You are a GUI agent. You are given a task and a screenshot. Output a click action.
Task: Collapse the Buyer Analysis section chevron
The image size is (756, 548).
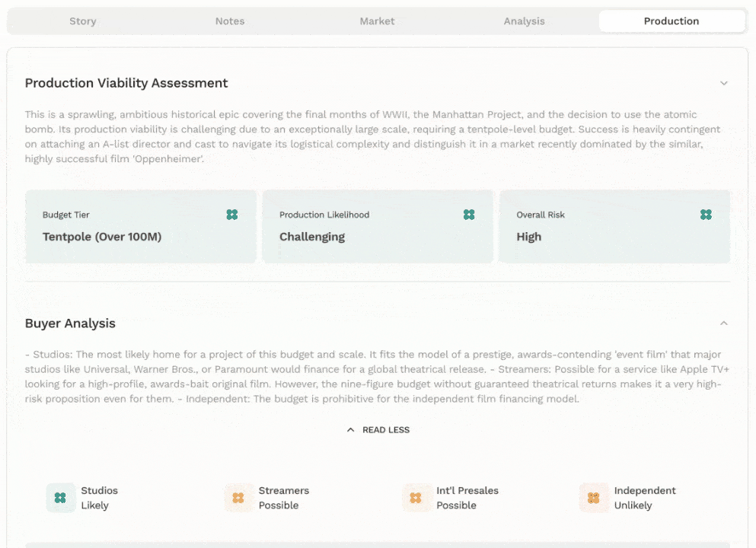pyautogui.click(x=724, y=323)
